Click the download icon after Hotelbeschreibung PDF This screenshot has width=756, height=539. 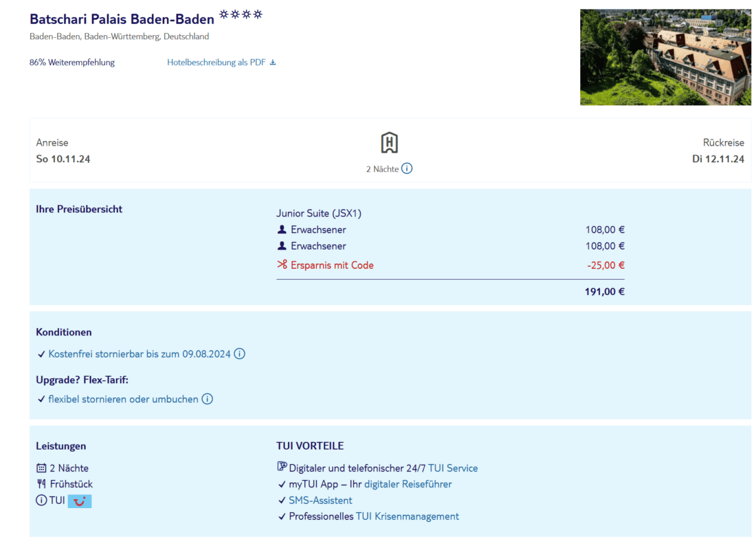[273, 63]
